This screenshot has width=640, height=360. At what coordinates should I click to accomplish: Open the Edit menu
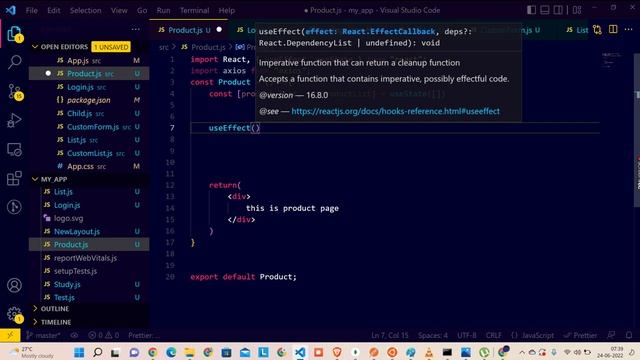(x=53, y=10)
